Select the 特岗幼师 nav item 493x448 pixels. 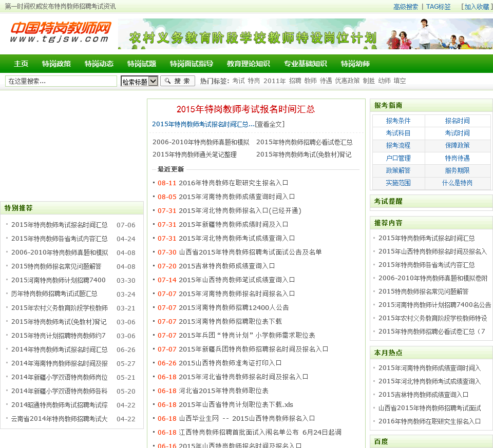click(x=355, y=64)
